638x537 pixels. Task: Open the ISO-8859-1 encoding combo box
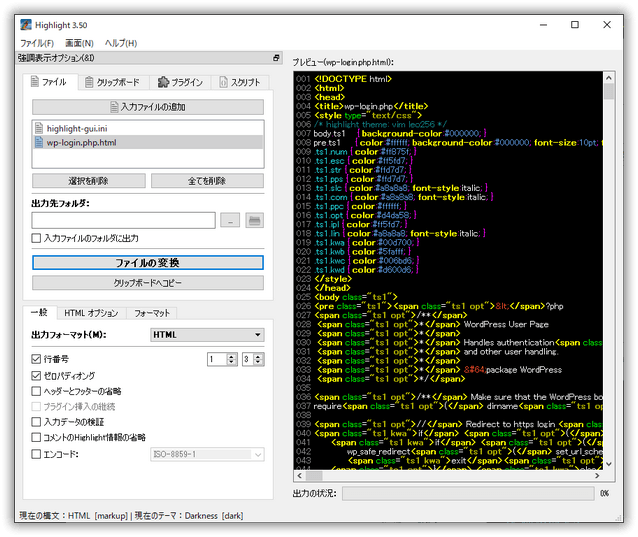coord(206,454)
